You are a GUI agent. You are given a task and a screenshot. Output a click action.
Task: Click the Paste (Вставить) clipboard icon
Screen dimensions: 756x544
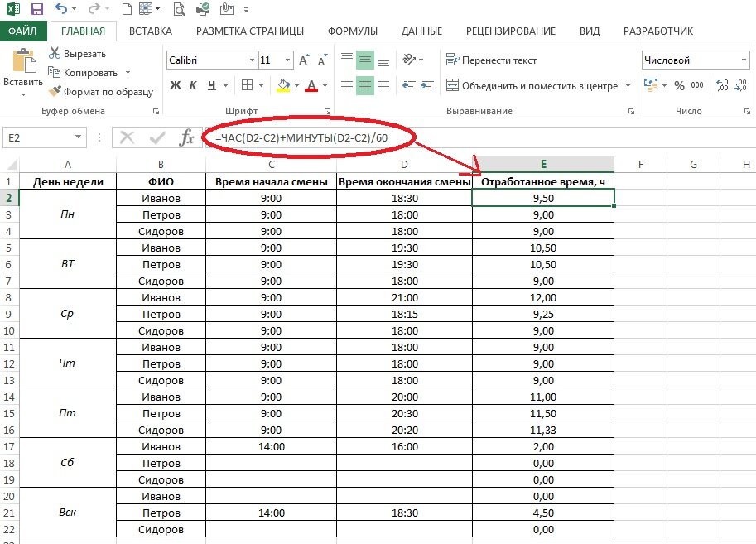(22, 61)
